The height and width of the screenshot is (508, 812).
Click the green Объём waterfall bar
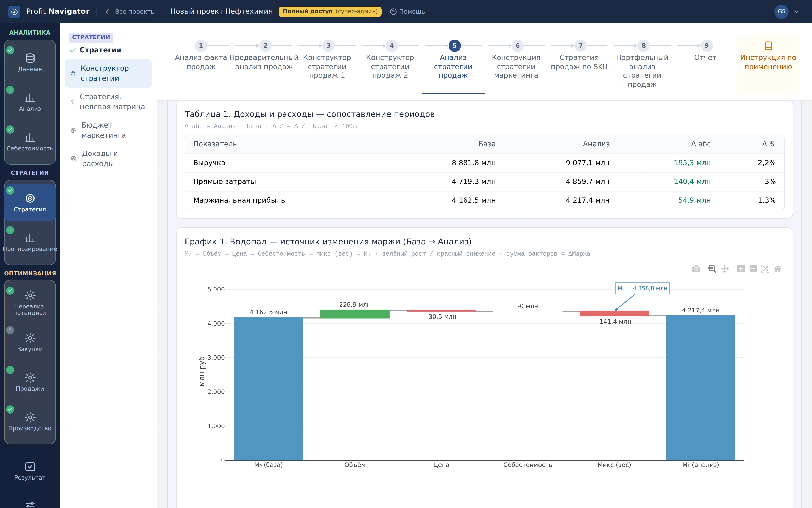tap(355, 314)
